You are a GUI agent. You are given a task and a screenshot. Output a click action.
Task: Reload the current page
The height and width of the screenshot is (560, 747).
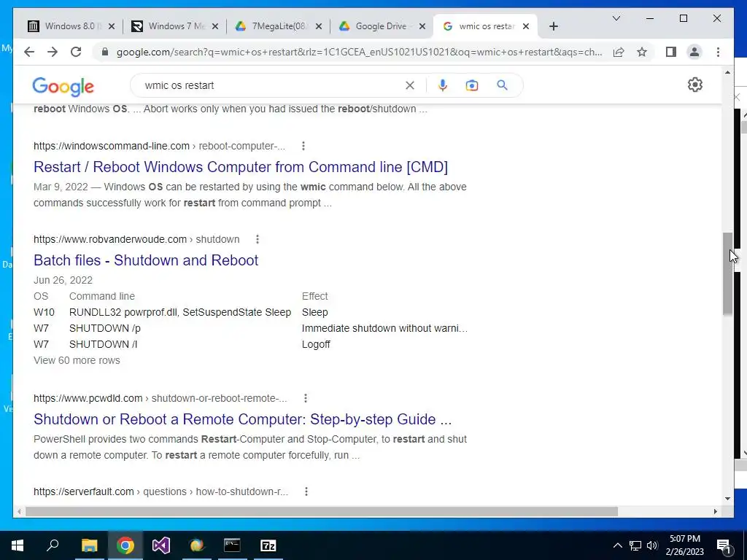coord(76,52)
